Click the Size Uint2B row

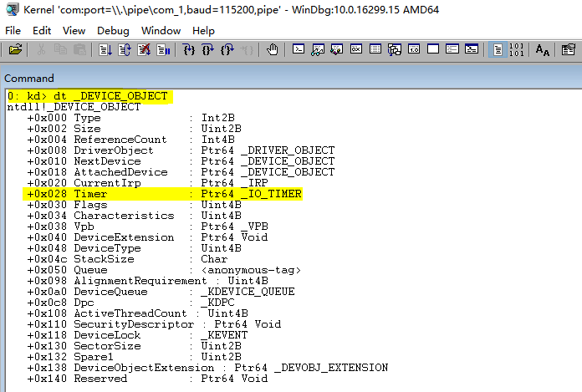(x=134, y=129)
